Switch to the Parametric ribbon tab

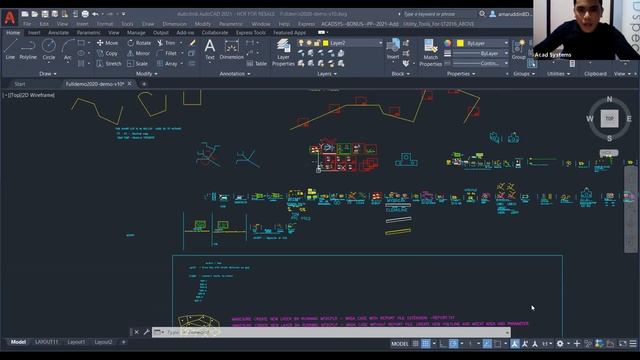coord(89,33)
